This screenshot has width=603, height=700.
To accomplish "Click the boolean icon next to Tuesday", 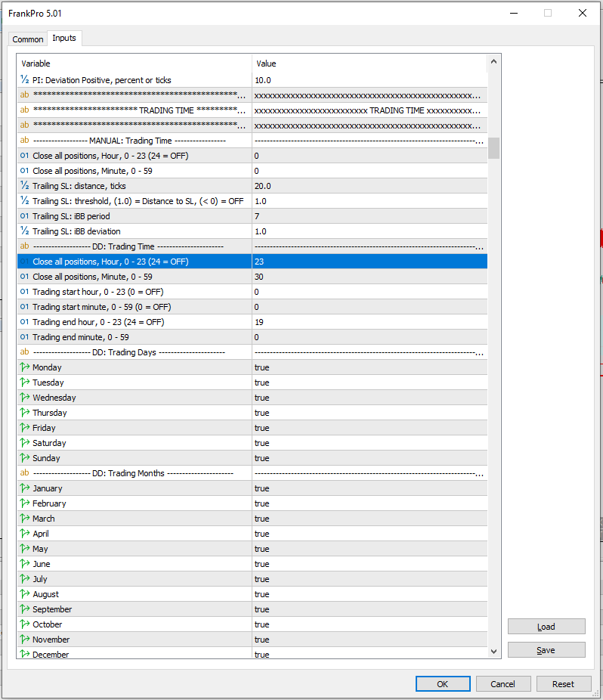I will coord(24,383).
